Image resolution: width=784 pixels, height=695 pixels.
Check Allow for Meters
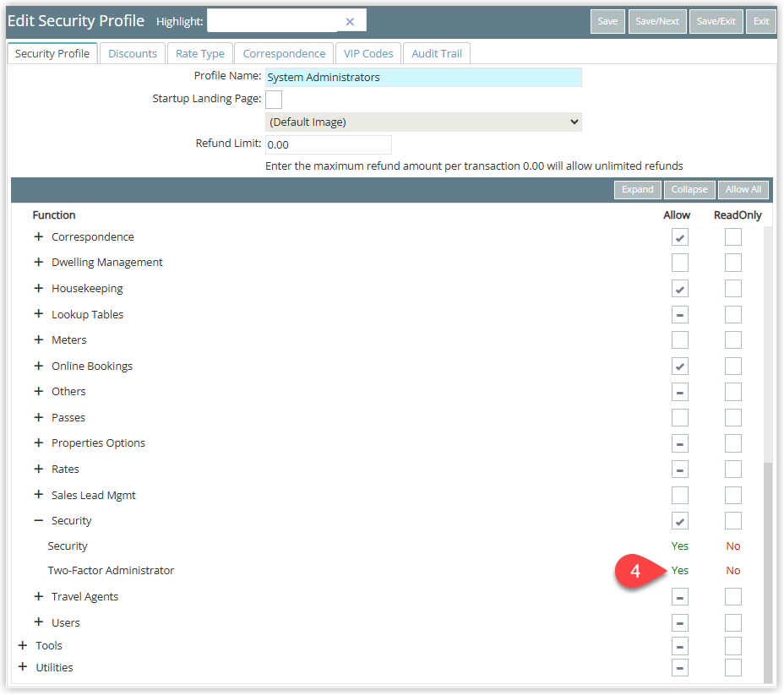tap(680, 340)
